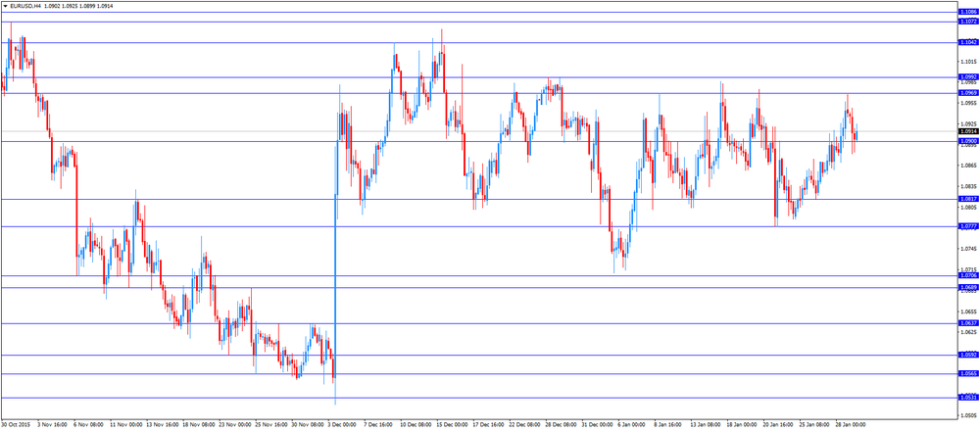Select the 1.0777 blue price level label
Viewport: 980px width, 431px height.
coord(967,226)
